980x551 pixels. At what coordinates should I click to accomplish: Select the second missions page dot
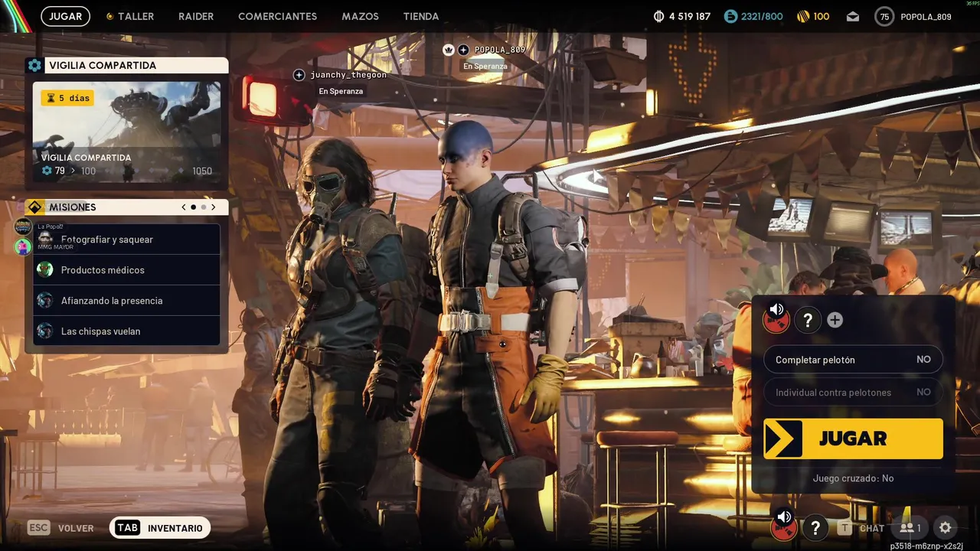(204, 207)
